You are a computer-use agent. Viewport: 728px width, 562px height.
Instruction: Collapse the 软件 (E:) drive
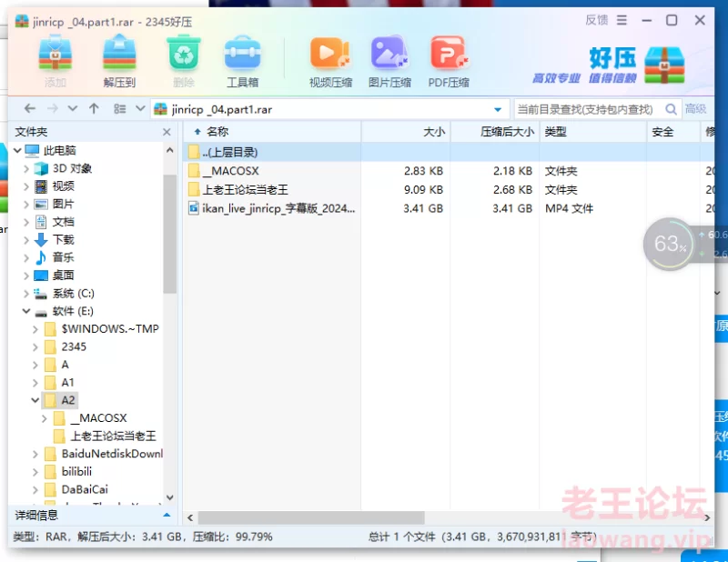[26, 311]
